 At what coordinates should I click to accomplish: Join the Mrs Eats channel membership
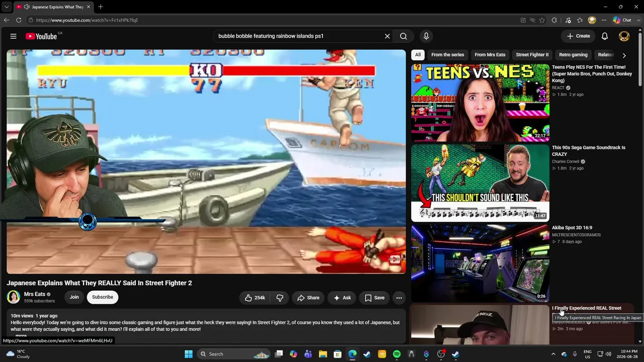[74, 297]
